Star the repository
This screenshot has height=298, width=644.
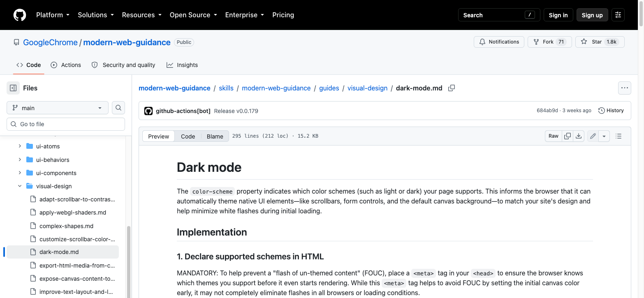tap(600, 42)
